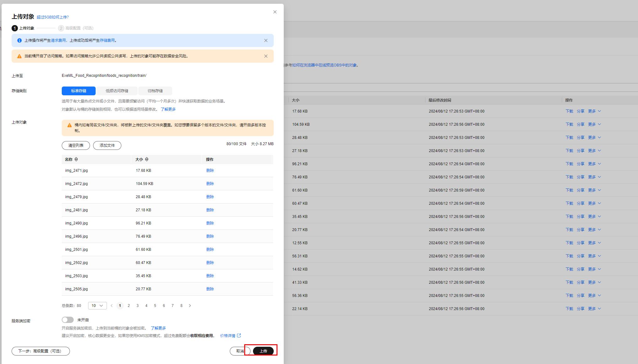Screen dimensions: 638x364
Task: Open the page size dropdown showing 10
Action: coord(97,306)
